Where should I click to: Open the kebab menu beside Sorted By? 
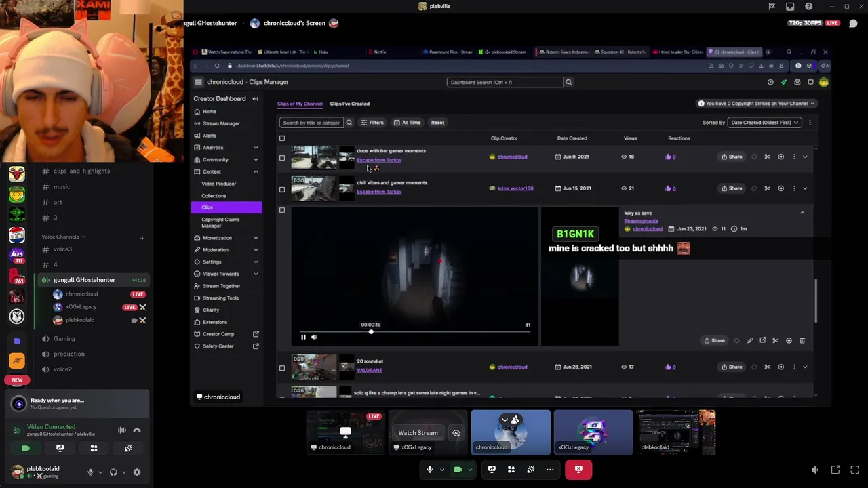(x=810, y=123)
